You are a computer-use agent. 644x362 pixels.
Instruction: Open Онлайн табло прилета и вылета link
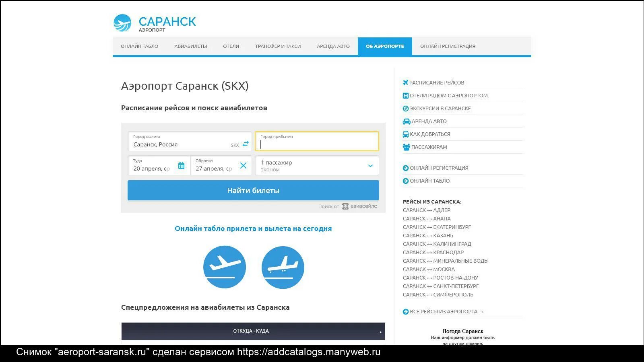click(253, 228)
